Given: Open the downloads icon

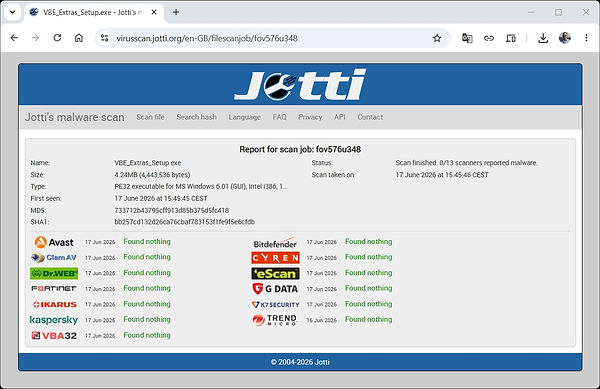Looking at the screenshot, I should pyautogui.click(x=543, y=38).
